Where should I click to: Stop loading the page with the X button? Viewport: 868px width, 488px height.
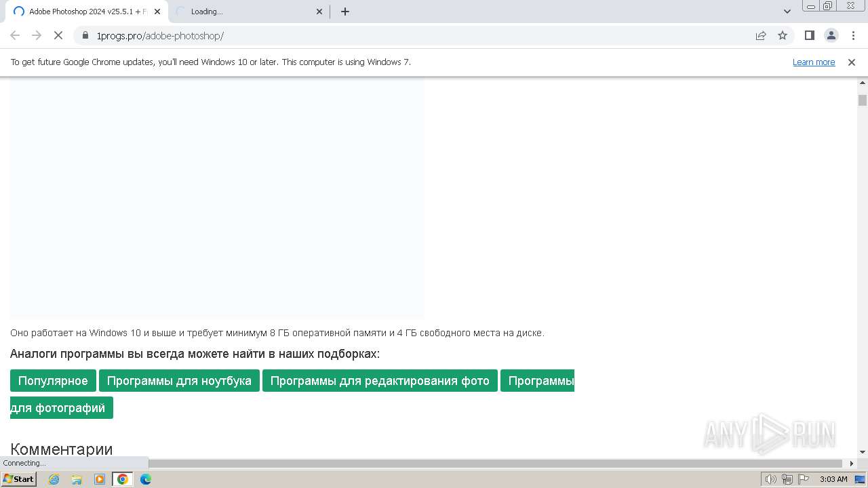pyautogui.click(x=58, y=35)
